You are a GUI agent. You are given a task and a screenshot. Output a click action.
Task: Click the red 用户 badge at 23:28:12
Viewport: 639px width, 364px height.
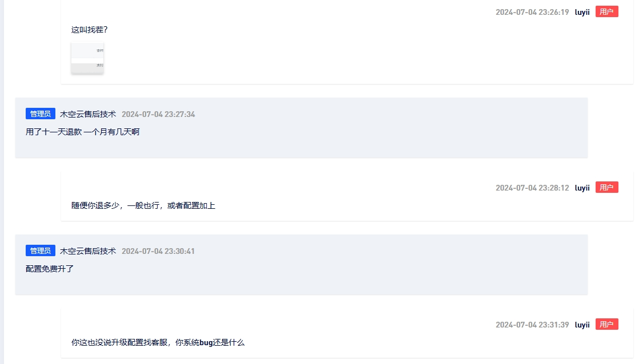click(x=607, y=187)
